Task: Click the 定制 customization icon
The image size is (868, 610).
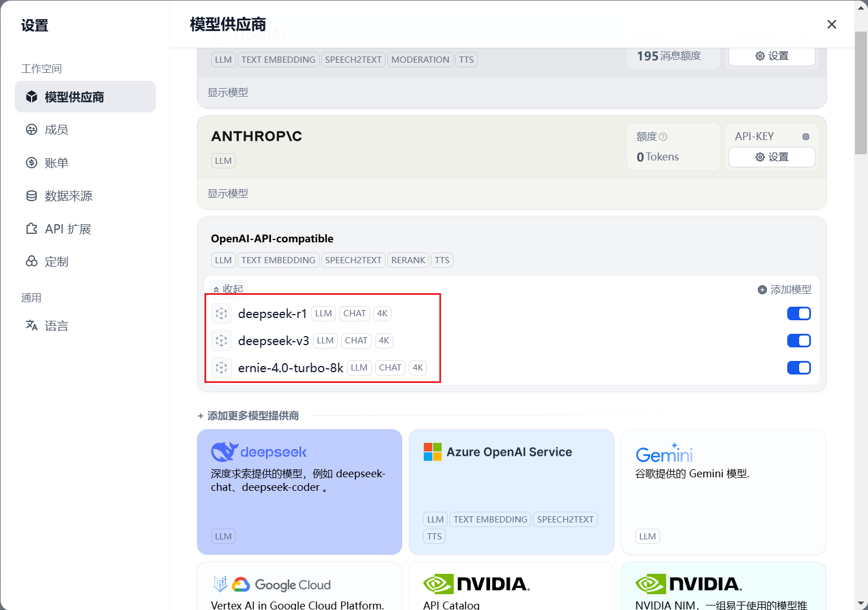Action: coord(32,262)
